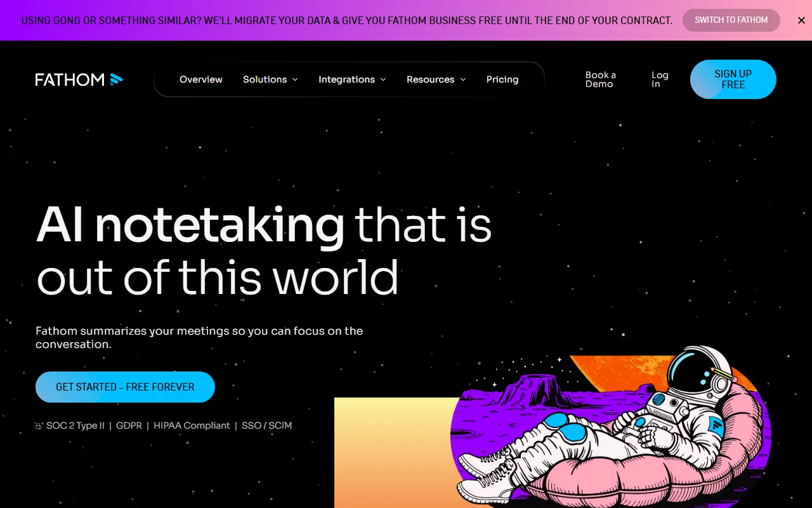Viewport: 812px width, 508px height.
Task: Click the FATHOM wordmark text
Action: point(70,79)
